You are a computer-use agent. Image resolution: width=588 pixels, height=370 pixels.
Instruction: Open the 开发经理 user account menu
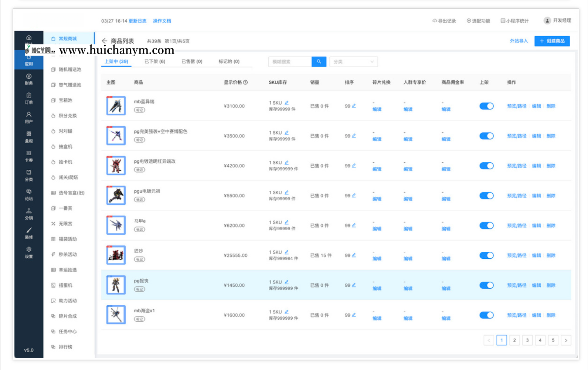click(x=557, y=21)
